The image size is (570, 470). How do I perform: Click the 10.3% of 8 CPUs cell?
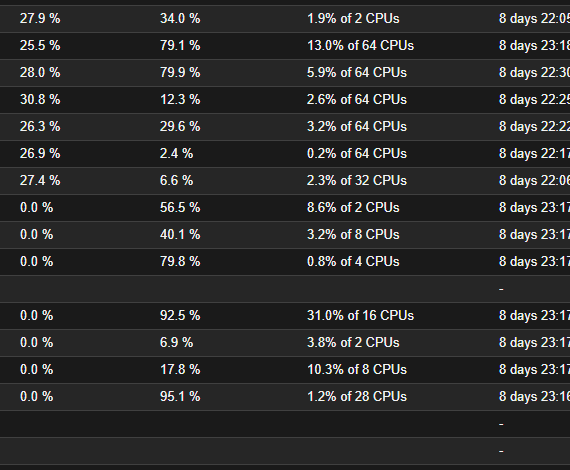(357, 369)
